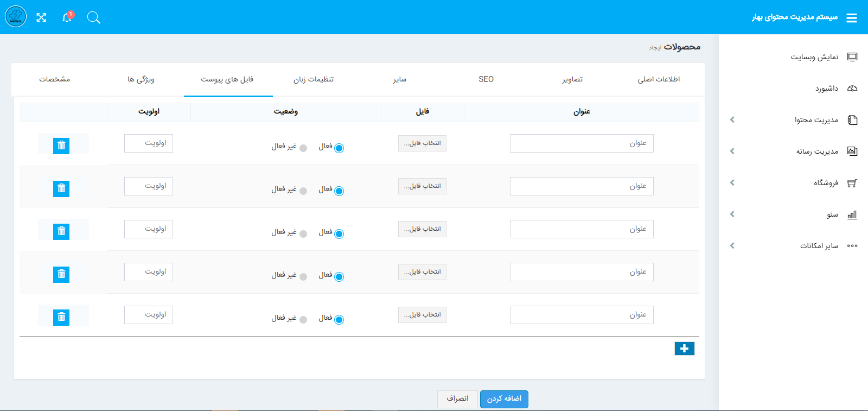Viewport: 868px width, 411px height.
Task: Select غیر فعال radio in the fifth row
Action: point(303,320)
